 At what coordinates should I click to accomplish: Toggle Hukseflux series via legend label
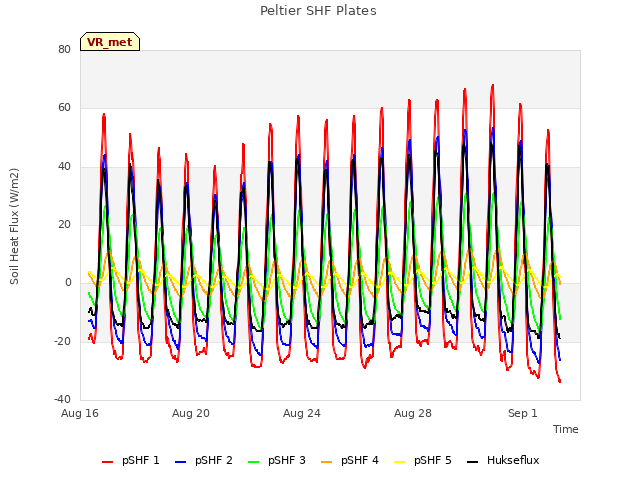point(513,460)
